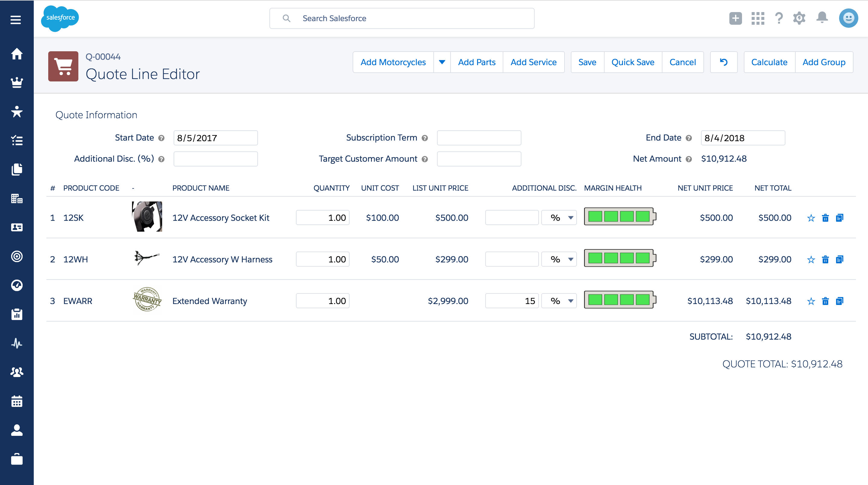Click the Add Parts menu button

476,62
